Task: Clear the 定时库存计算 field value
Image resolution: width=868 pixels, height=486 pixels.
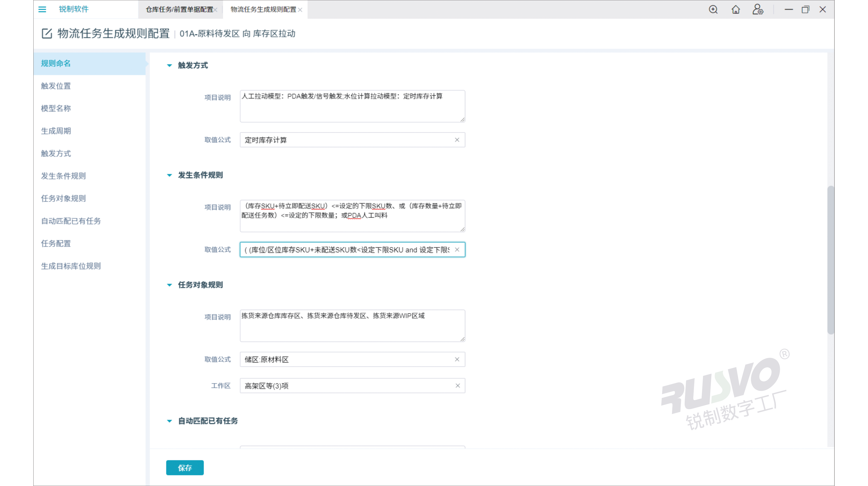Action: click(457, 140)
